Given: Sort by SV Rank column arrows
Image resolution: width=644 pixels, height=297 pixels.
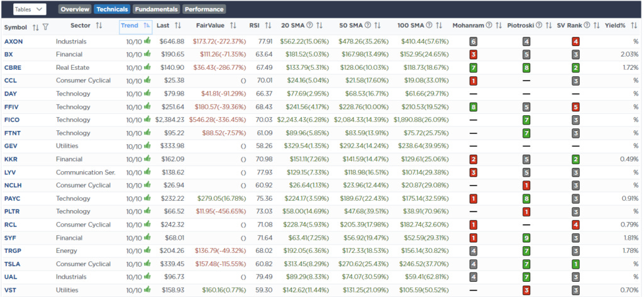Looking at the screenshot, I should (x=596, y=25).
